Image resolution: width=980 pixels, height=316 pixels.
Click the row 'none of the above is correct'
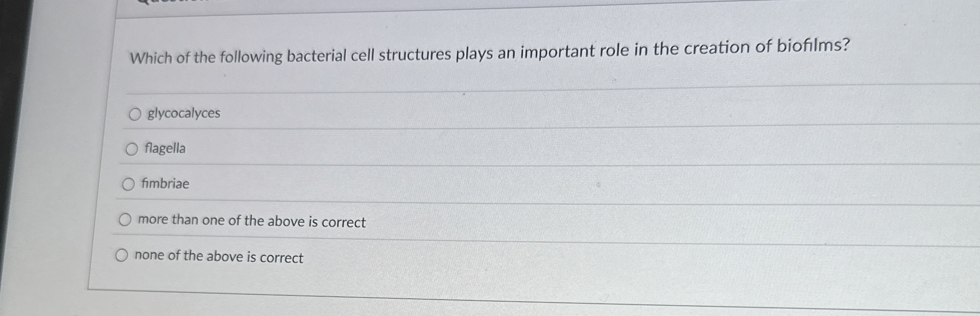point(218,257)
